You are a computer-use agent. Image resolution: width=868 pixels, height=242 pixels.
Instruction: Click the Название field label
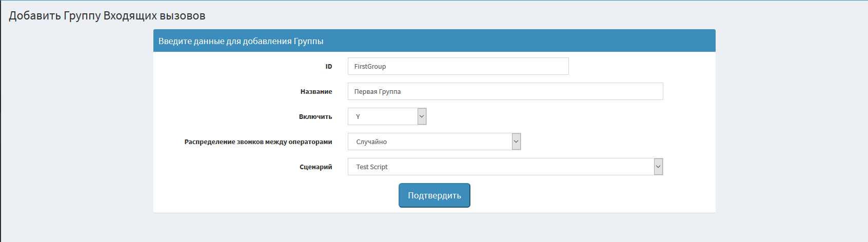(317, 91)
